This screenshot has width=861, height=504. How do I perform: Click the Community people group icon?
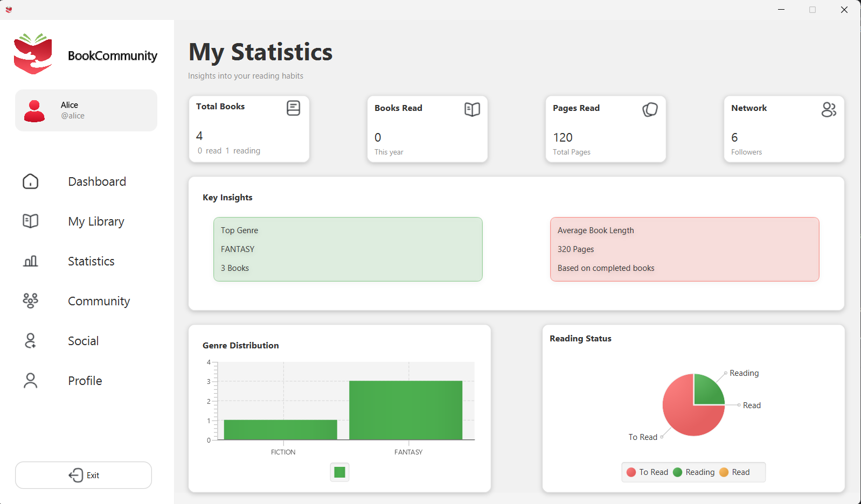(31, 300)
